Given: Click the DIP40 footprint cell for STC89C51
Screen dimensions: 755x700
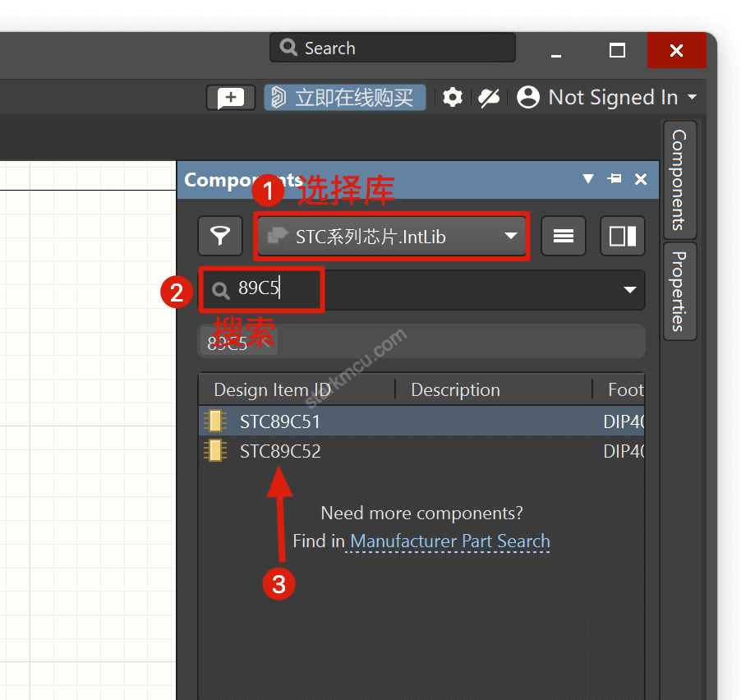Looking at the screenshot, I should point(624,421).
